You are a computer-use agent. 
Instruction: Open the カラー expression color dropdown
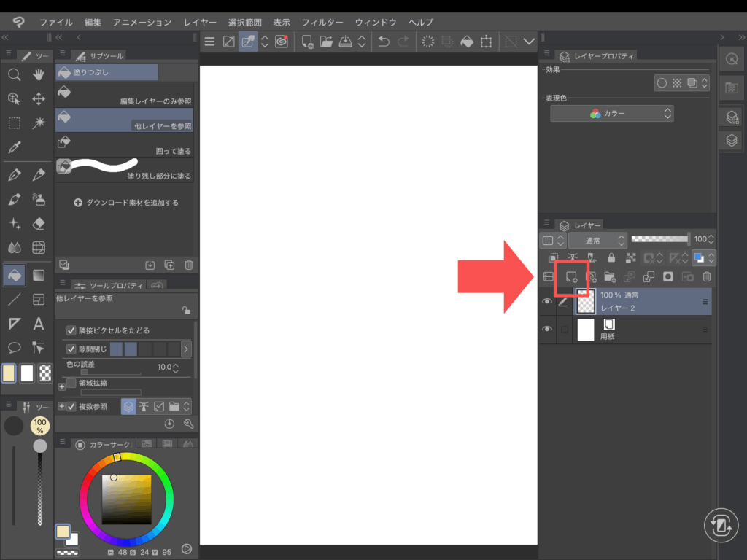coord(611,114)
